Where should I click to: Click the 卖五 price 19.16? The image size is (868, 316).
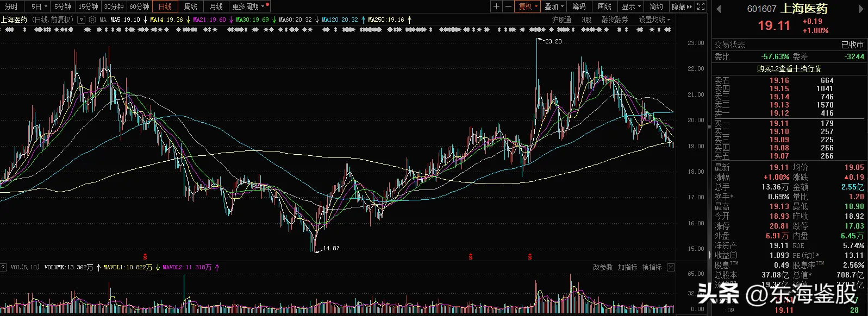(x=779, y=80)
